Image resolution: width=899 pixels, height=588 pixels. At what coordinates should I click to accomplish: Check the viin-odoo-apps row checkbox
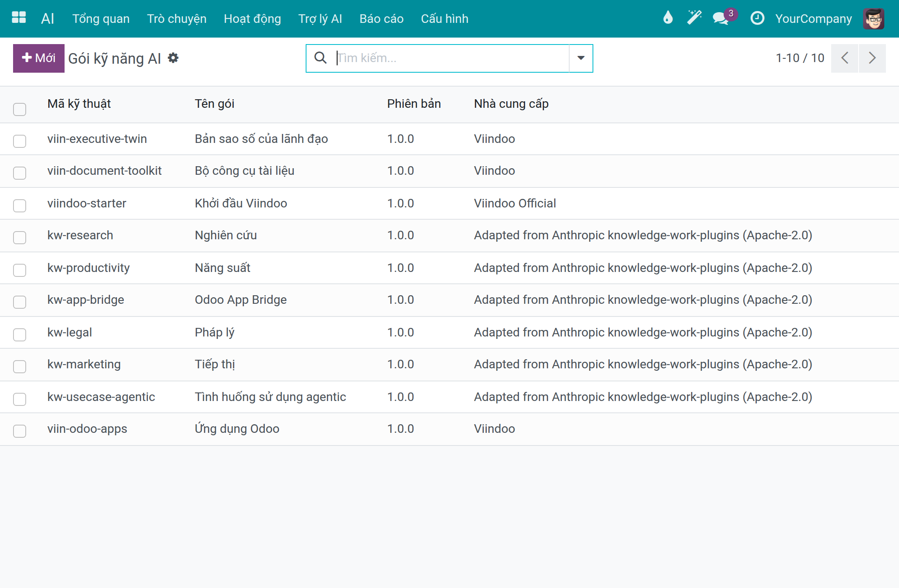20,431
